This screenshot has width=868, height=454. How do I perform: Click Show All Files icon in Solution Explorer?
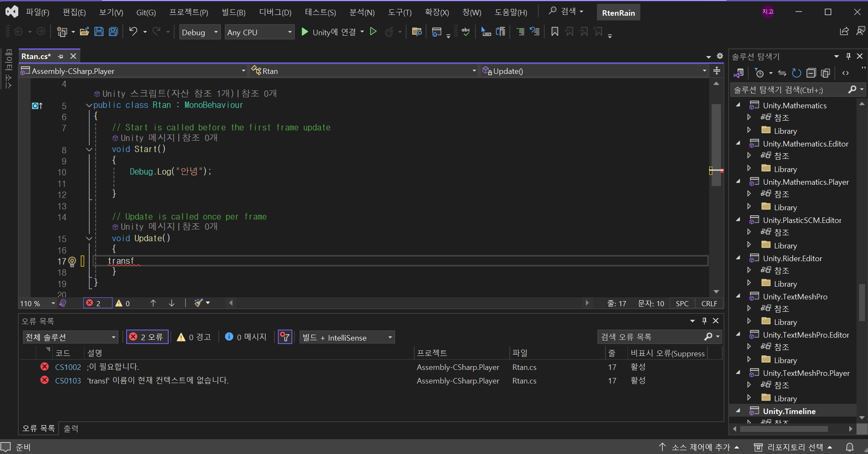click(x=826, y=73)
